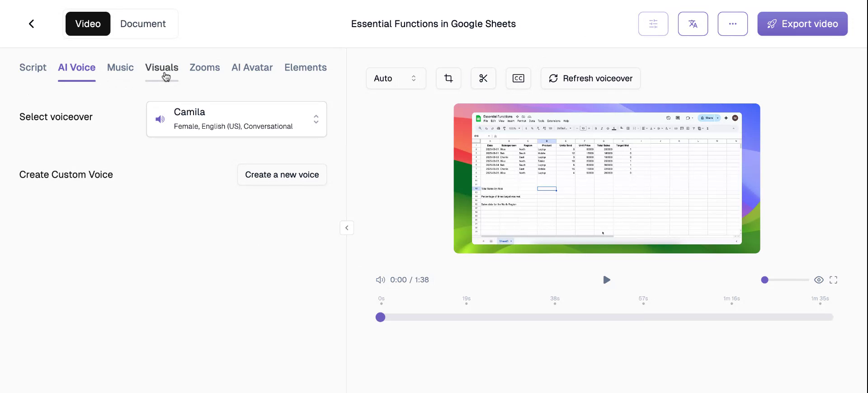Click the timeline zoom slider handle

click(764, 280)
